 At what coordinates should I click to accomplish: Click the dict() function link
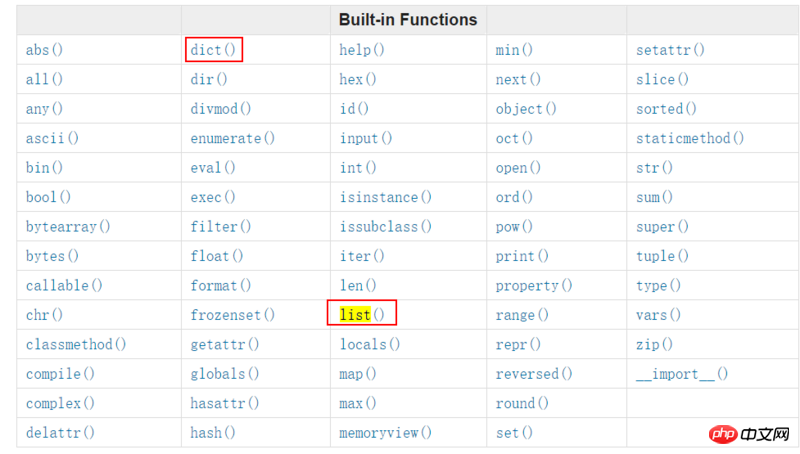pyautogui.click(x=214, y=50)
